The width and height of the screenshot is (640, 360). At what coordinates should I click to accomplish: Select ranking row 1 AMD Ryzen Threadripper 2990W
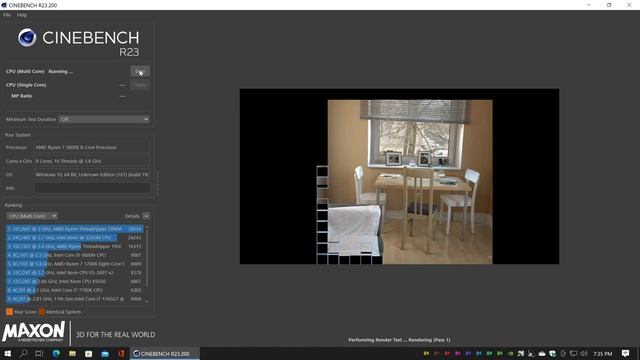[x=74, y=229]
